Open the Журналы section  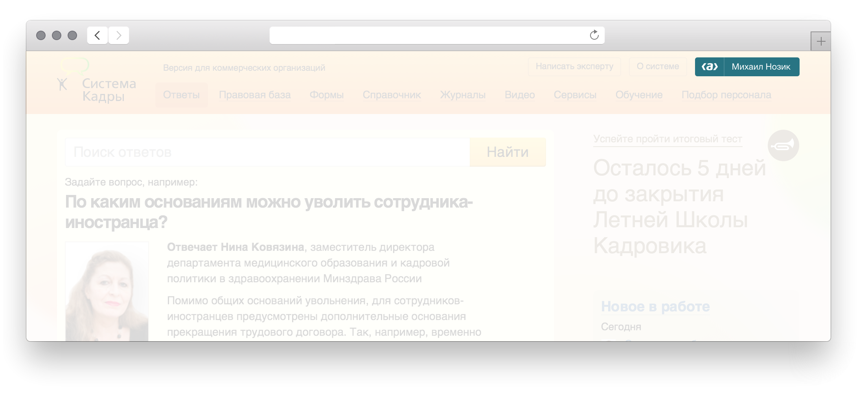coord(463,95)
